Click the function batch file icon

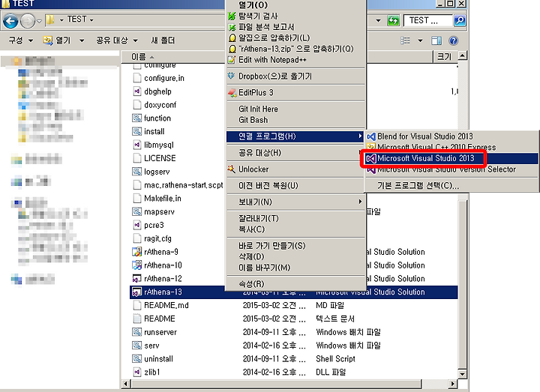point(137,118)
